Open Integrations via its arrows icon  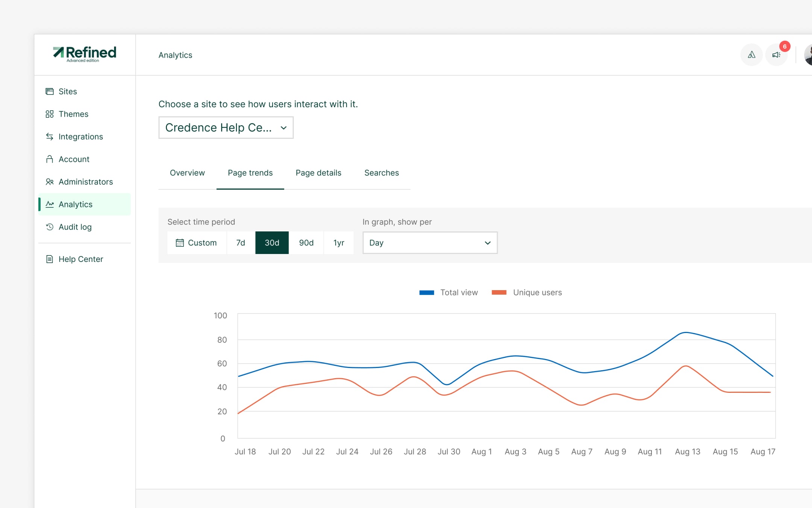[x=50, y=137]
